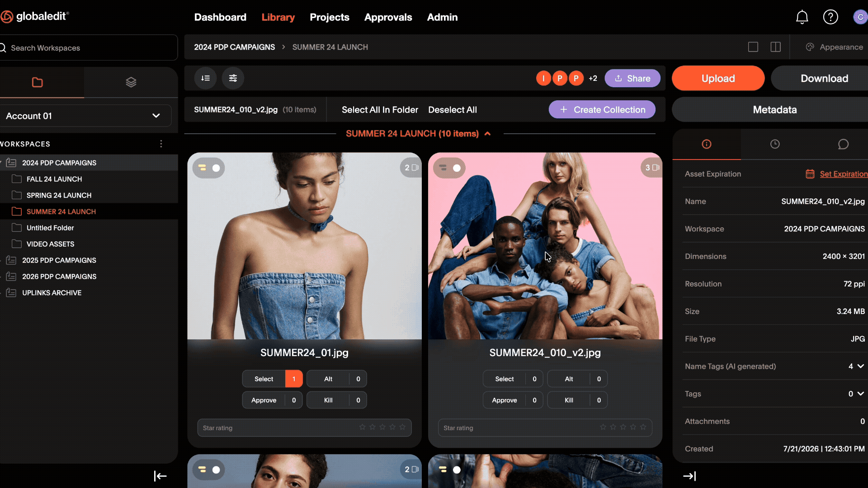Open the help question mark icon
868x488 pixels.
click(830, 17)
